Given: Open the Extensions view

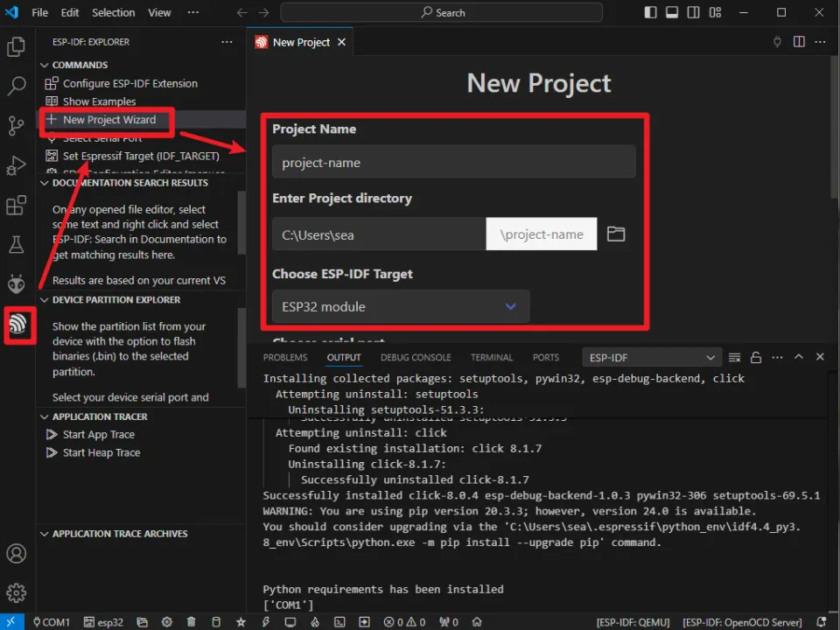Looking at the screenshot, I should (x=16, y=205).
